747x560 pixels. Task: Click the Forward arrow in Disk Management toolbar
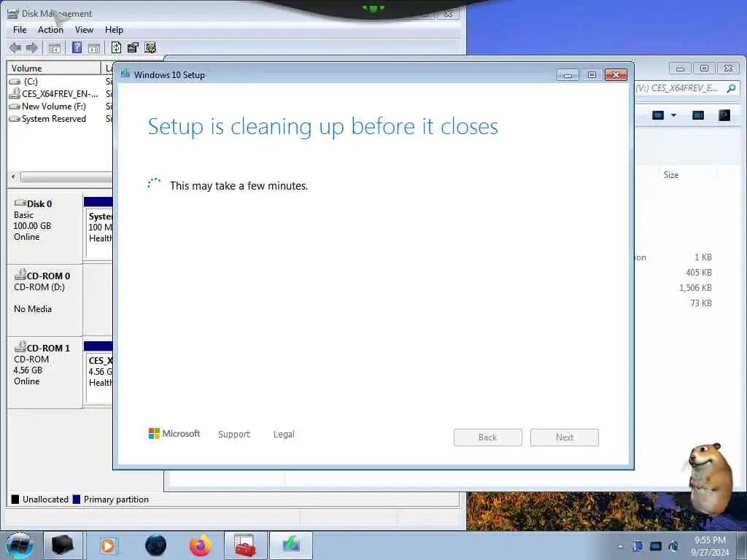click(x=32, y=47)
